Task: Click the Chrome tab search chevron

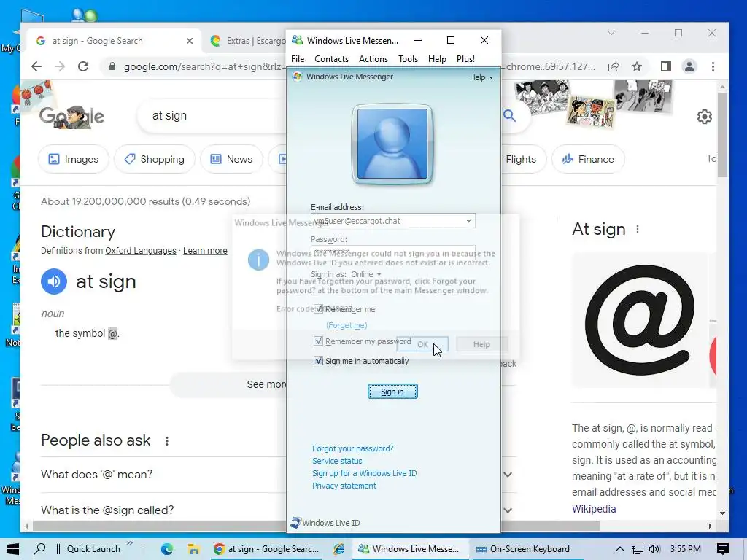Action: coord(611,33)
